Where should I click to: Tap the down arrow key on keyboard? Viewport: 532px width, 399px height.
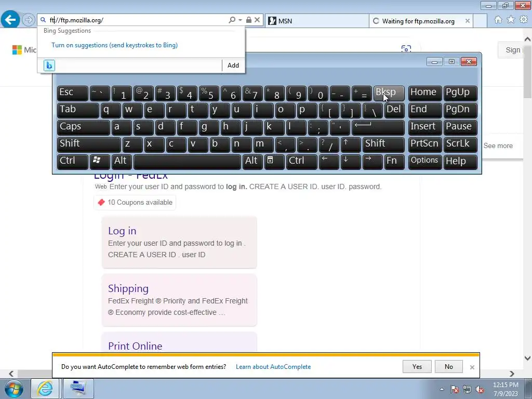(351, 162)
